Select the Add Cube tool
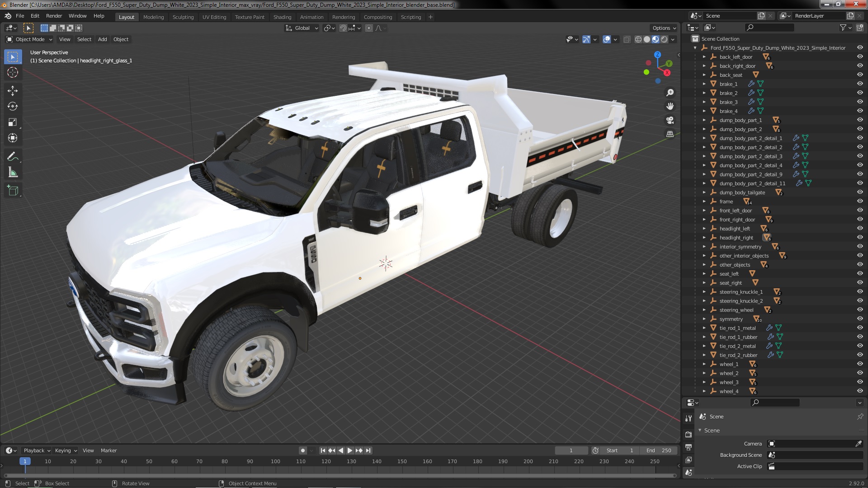Image resolution: width=868 pixels, height=488 pixels. [x=13, y=191]
